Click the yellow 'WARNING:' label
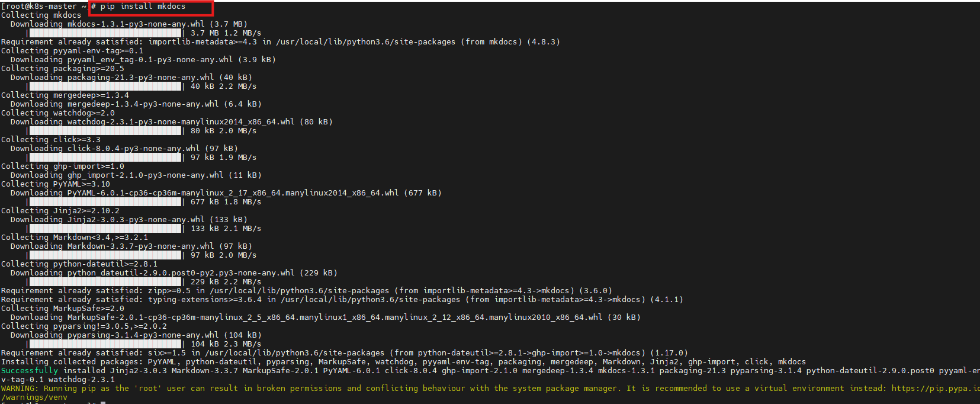The image size is (980, 404). click(x=20, y=389)
